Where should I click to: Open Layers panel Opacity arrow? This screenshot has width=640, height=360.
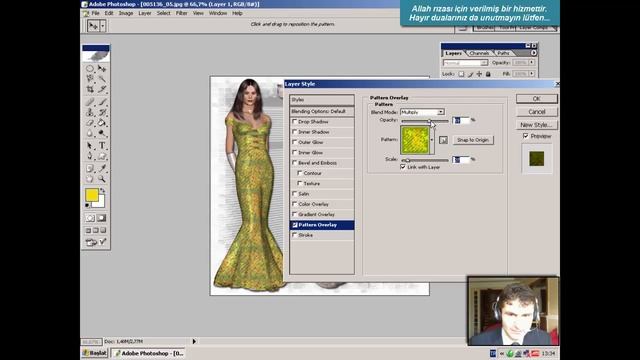tap(532, 62)
